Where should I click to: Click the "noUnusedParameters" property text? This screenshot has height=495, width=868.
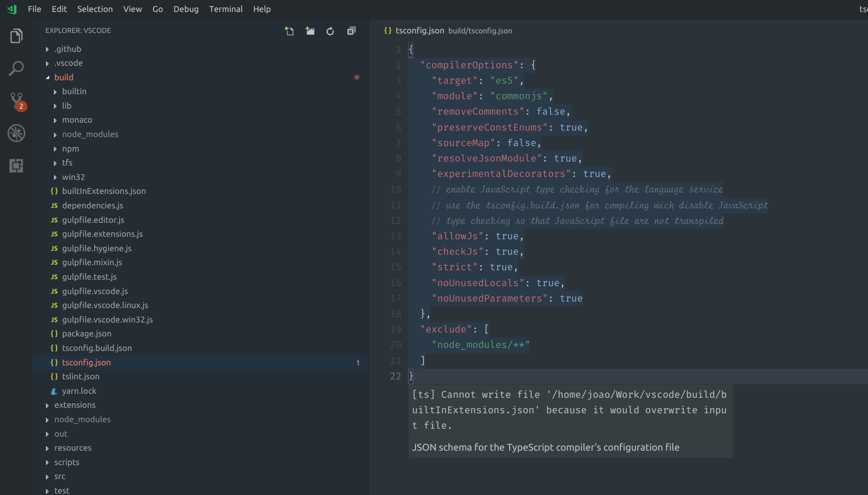click(x=490, y=298)
